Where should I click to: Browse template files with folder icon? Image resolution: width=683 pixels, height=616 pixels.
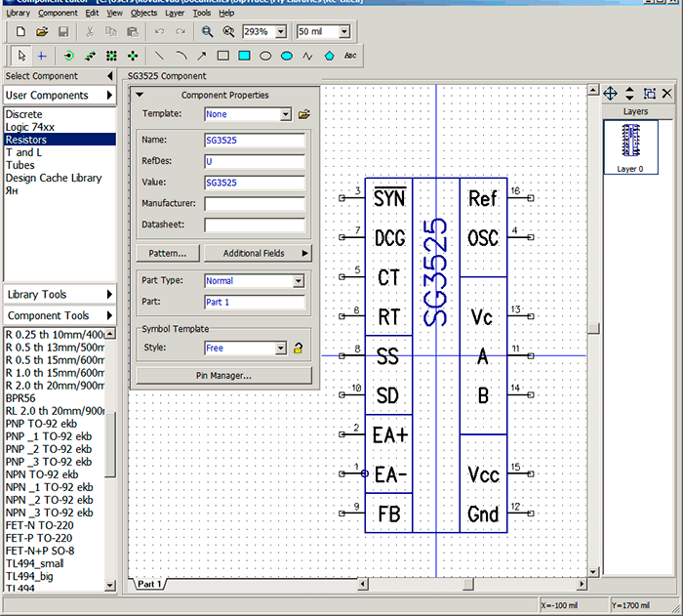(x=304, y=114)
